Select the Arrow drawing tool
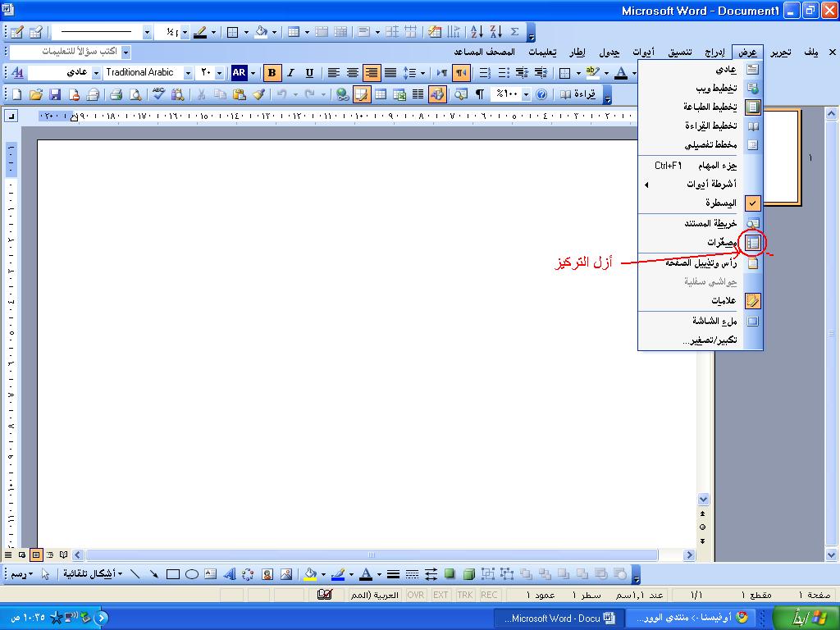The width and height of the screenshot is (840, 630). coord(153,574)
